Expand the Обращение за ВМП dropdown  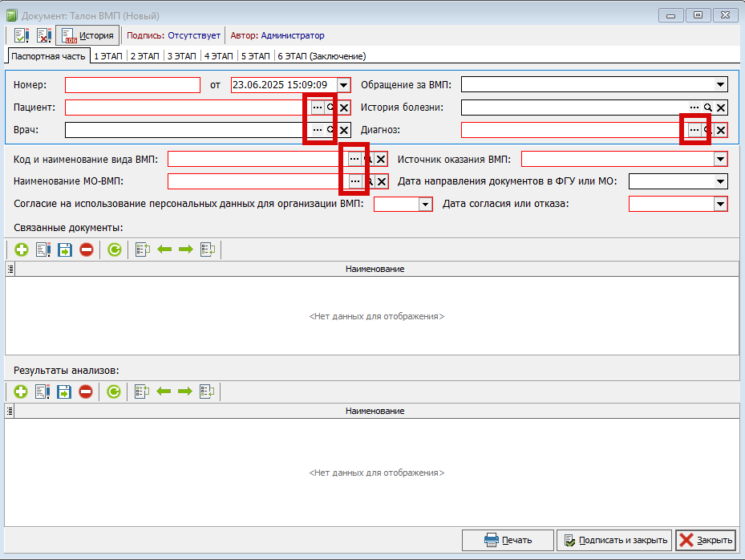pos(720,84)
